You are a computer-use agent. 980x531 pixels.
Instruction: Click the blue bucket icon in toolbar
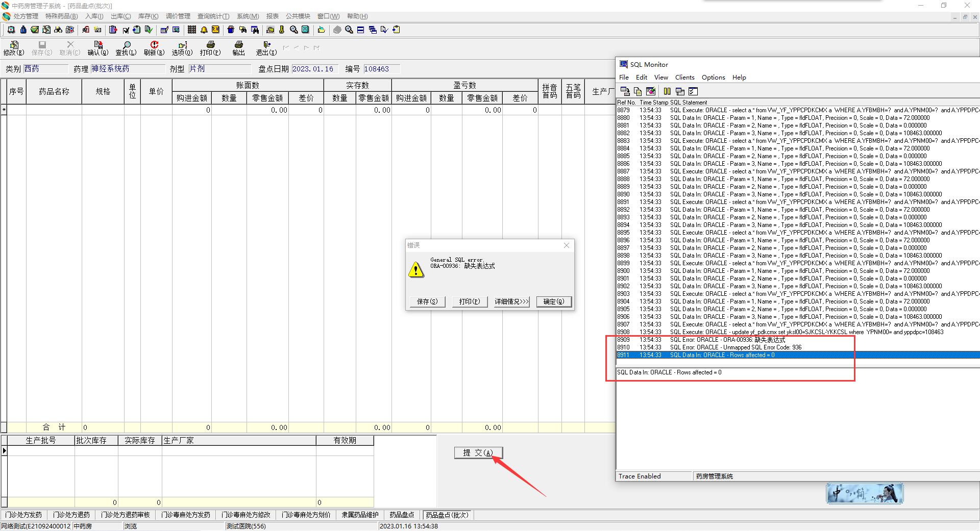point(231,30)
